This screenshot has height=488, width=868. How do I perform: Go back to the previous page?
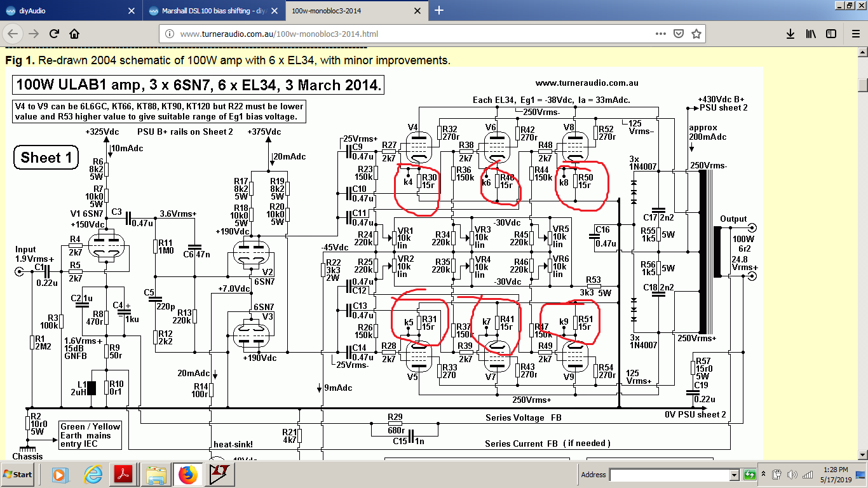tap(13, 34)
